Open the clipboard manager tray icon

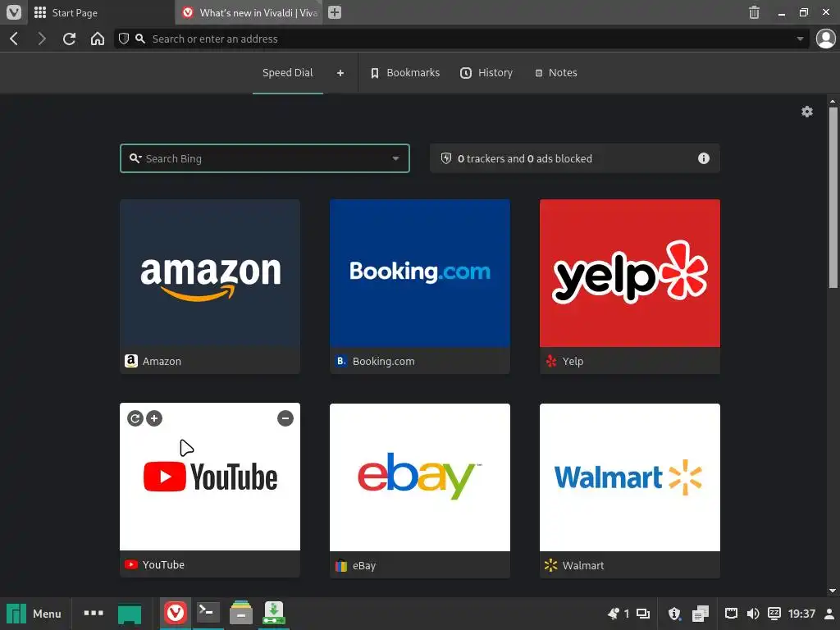700,614
